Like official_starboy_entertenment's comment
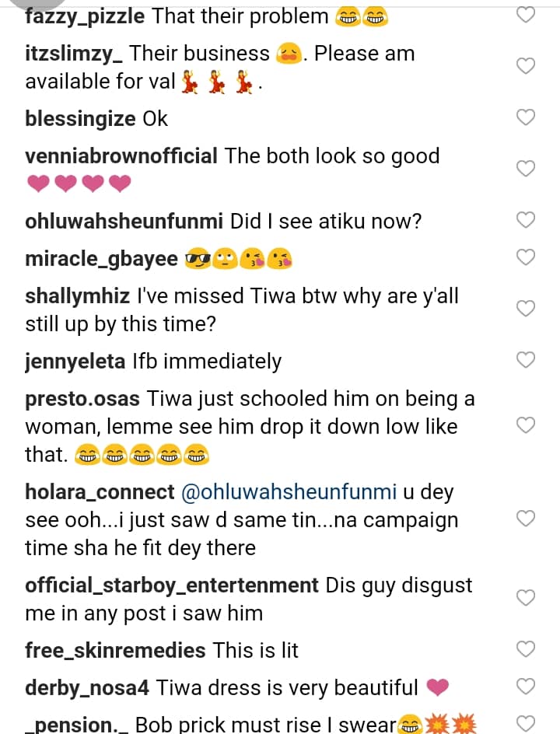Viewport: 560px width, 734px height. [527, 598]
